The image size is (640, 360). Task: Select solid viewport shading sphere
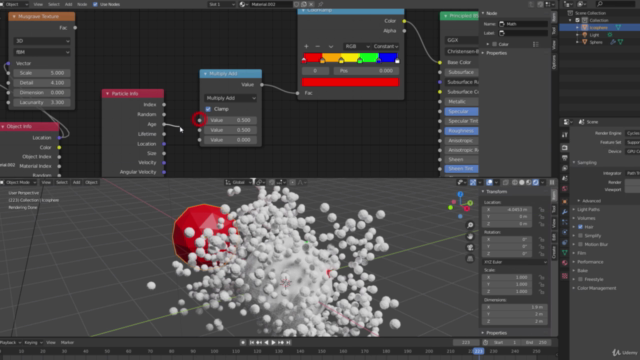[522, 182]
